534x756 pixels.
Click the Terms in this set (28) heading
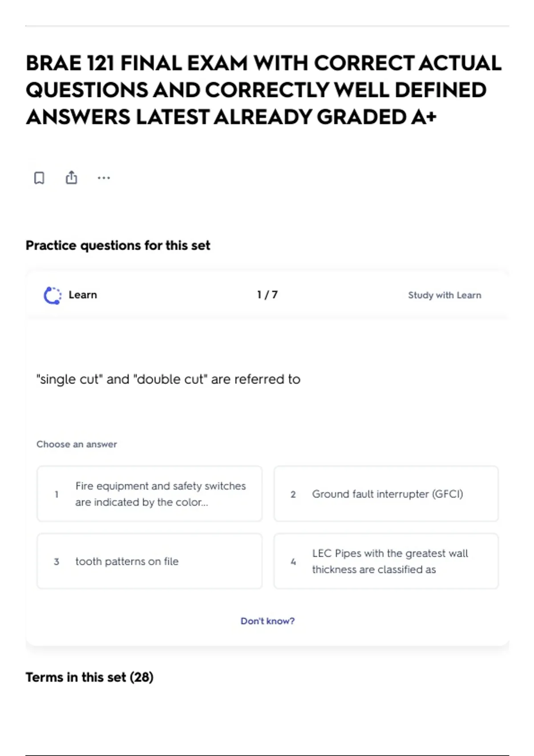click(89, 677)
